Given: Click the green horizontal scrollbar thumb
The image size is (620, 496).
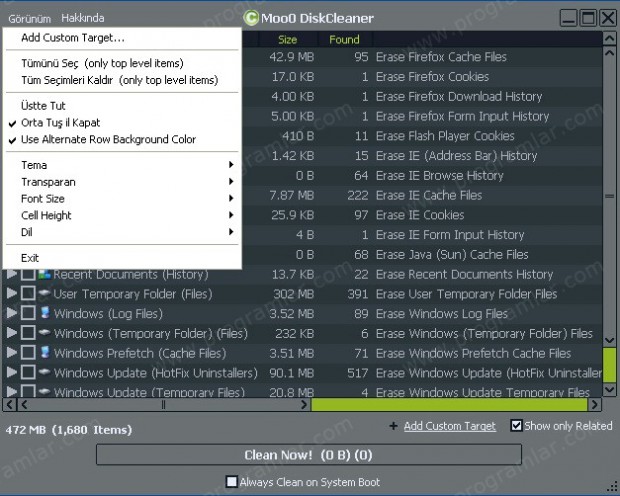Looking at the screenshot, I should pos(449,405).
